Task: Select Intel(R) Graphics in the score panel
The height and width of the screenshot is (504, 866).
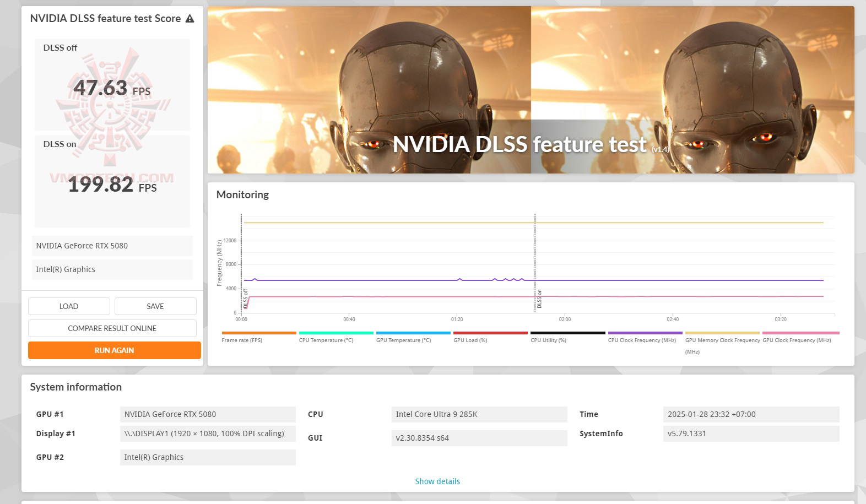Action: pos(112,269)
